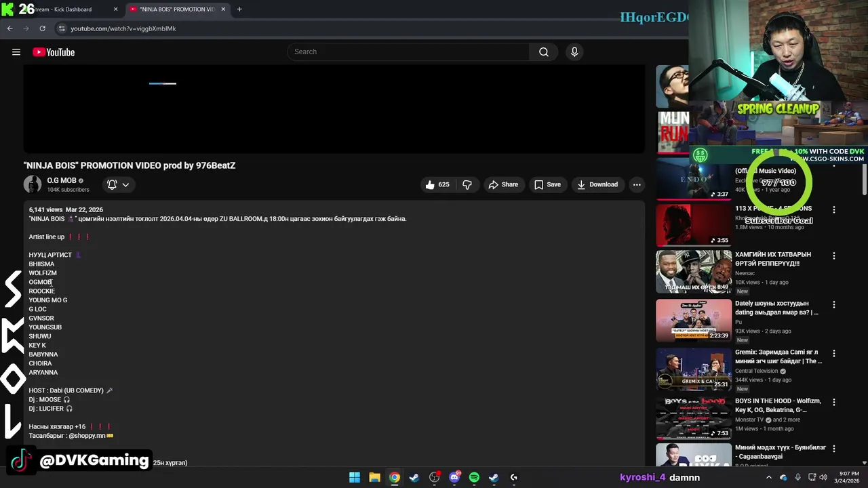Click the Save button
Viewport: 868px width, 488px height.
click(547, 184)
